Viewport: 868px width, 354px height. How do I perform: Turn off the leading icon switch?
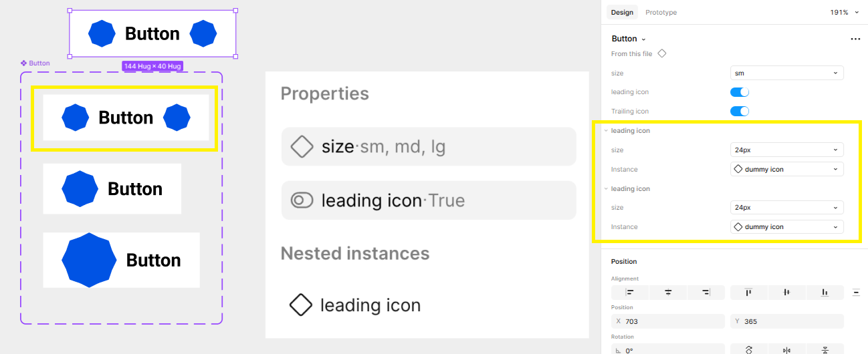[740, 92]
